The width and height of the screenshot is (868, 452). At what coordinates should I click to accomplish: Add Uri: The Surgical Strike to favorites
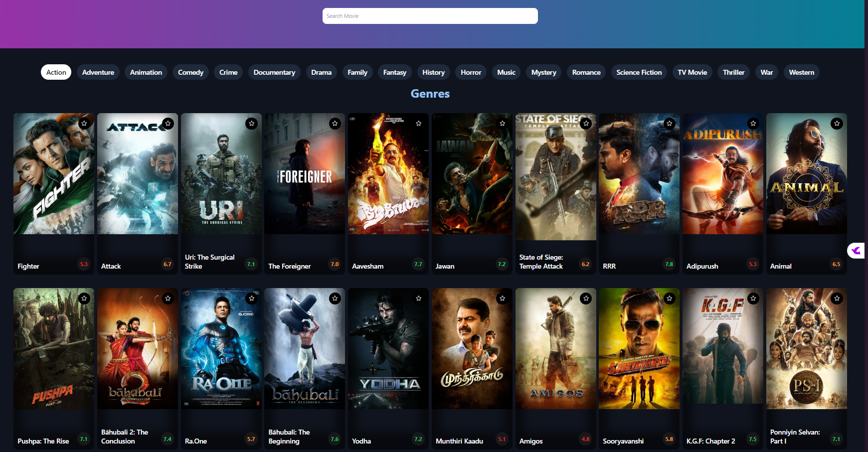coord(252,123)
